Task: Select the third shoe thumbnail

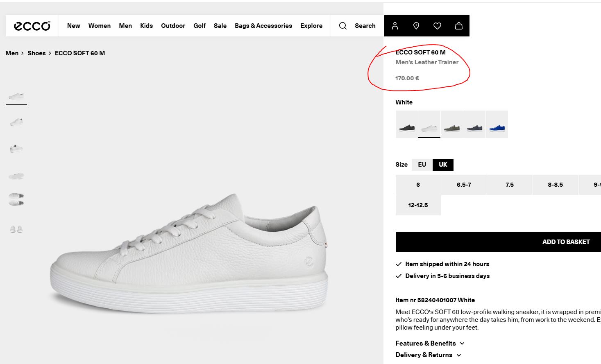Action: 16,148
